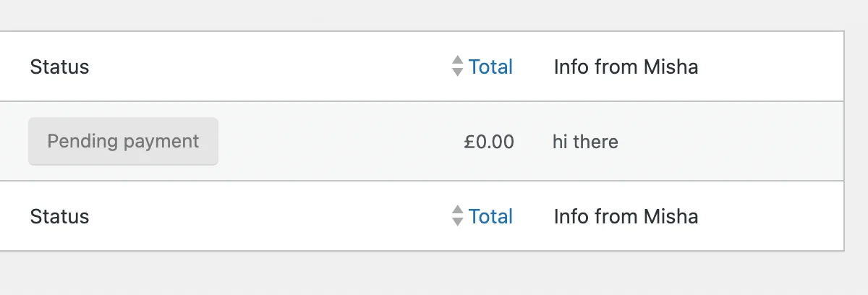
Task: Select the Status column heading in the header row
Action: coord(59,67)
